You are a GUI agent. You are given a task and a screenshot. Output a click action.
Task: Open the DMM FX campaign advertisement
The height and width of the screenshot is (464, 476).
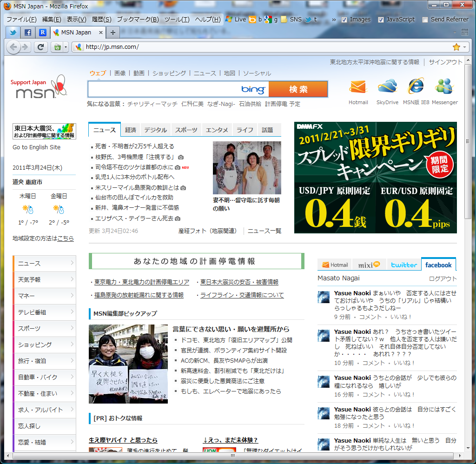[376, 178]
